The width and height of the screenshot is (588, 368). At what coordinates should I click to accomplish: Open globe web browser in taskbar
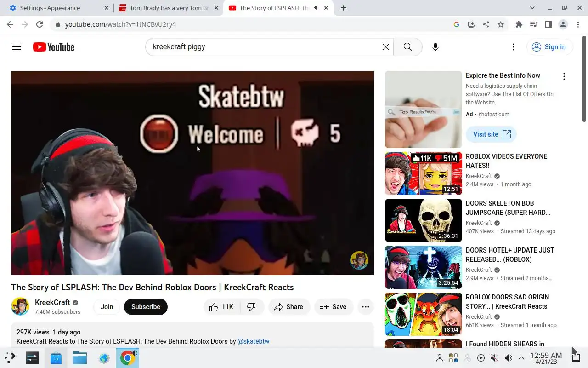point(104,358)
